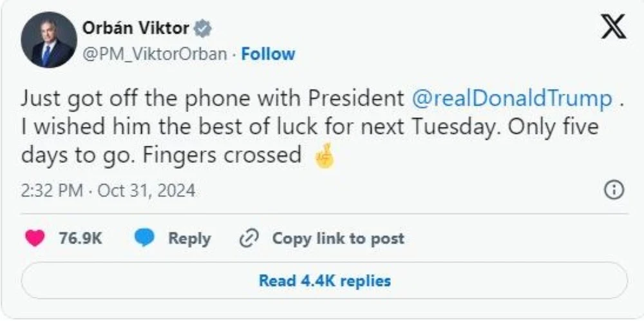Click the X logo icon
This screenshot has width=644, height=321.
[x=612, y=29]
